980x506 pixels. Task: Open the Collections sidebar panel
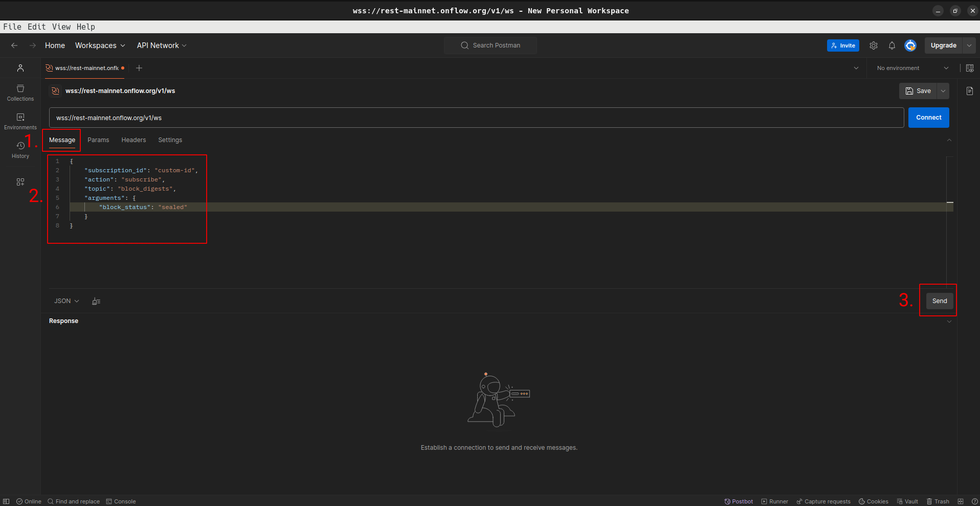[20, 93]
